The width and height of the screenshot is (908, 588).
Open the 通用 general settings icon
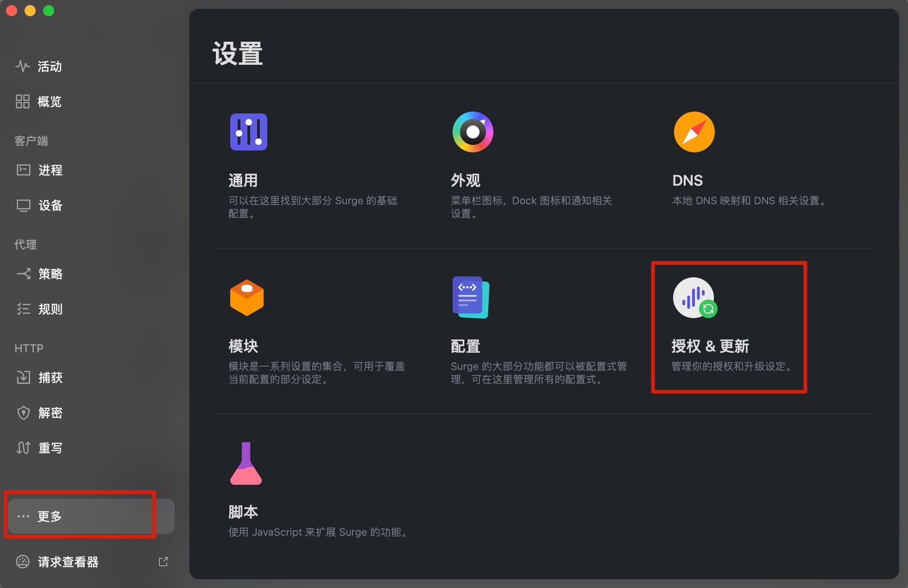pyautogui.click(x=248, y=132)
